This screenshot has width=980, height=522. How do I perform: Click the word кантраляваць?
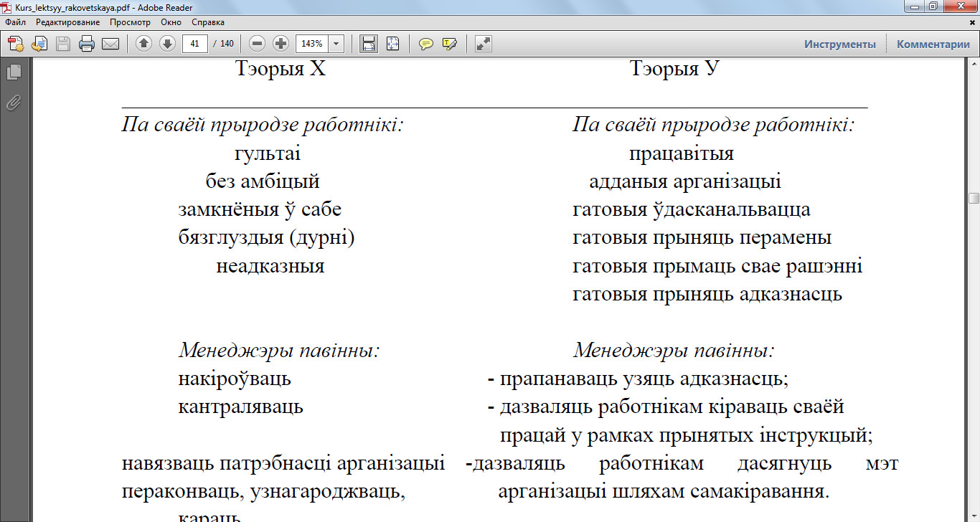(x=241, y=407)
